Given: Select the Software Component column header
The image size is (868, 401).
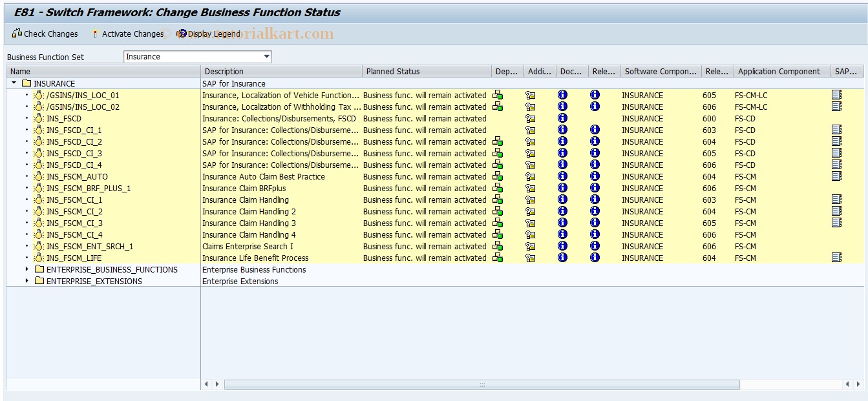Looking at the screenshot, I should 661,72.
